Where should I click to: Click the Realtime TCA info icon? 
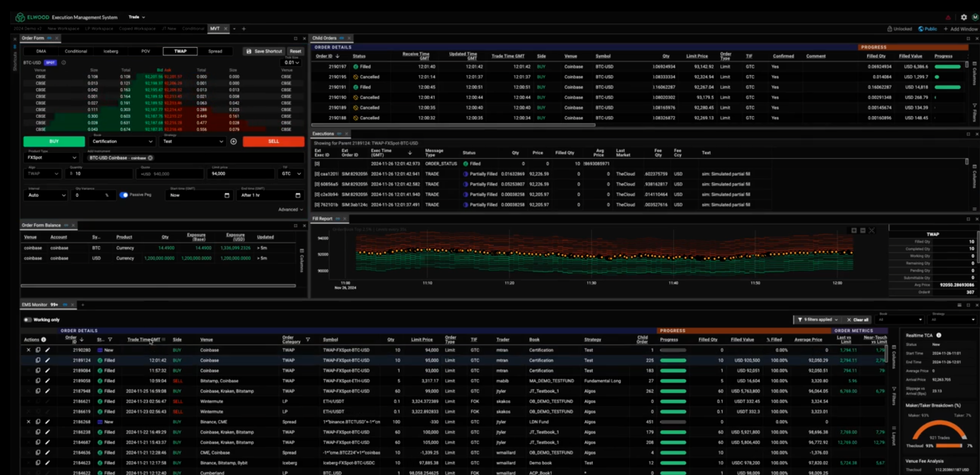click(x=939, y=336)
